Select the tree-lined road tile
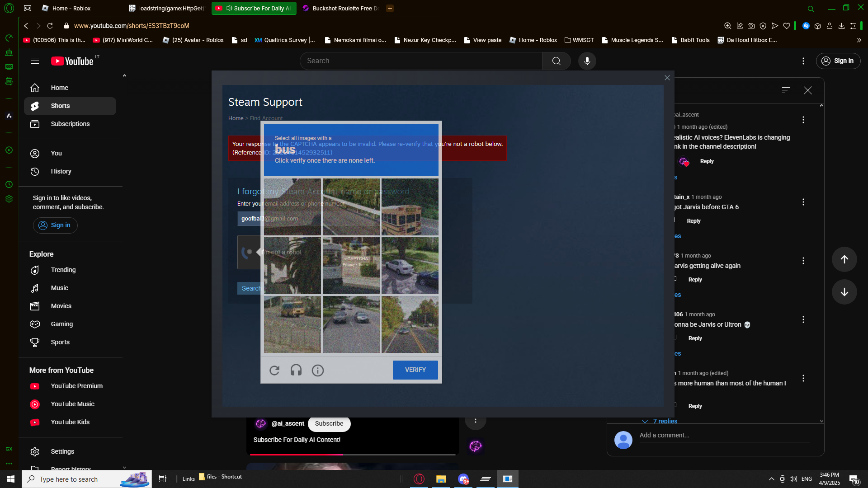This screenshot has height=488, width=868. 410,324
